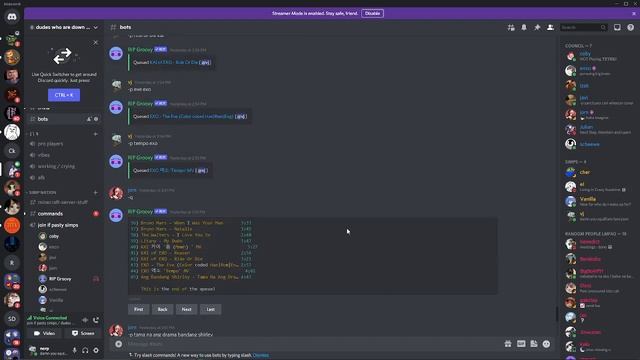
Task: Open the minecraft-server-stuff channel
Action: pyautogui.click(x=64, y=202)
